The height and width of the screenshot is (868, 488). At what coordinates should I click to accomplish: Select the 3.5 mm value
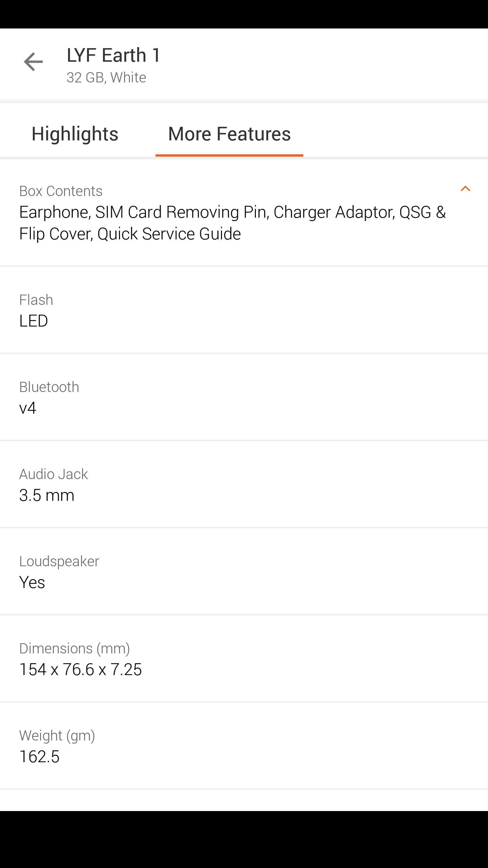(x=47, y=495)
